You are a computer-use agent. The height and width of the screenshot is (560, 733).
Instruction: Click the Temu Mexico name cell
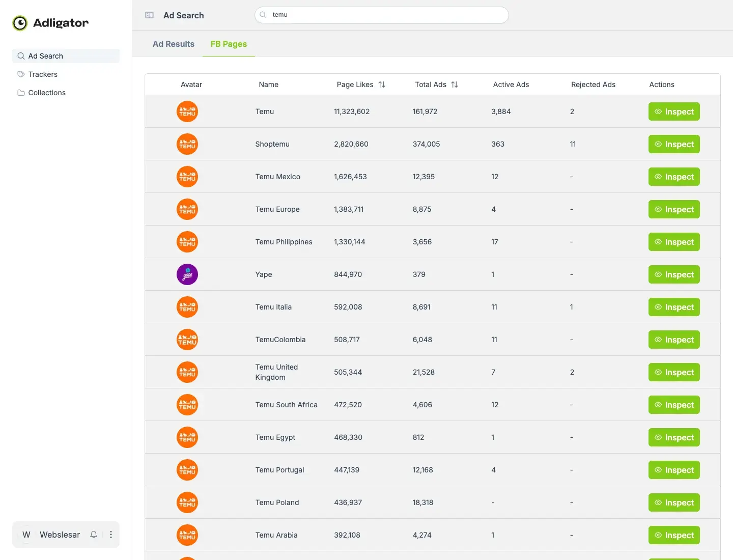pos(278,177)
